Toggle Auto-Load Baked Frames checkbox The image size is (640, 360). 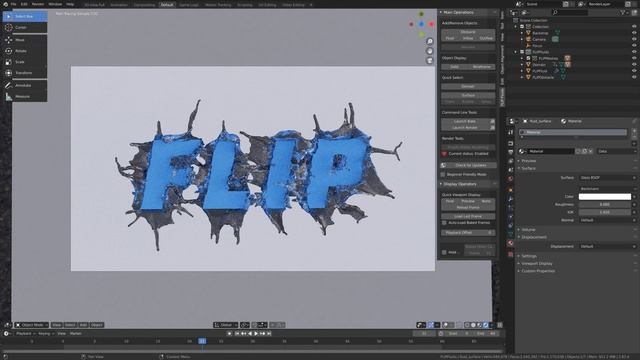[x=444, y=223]
